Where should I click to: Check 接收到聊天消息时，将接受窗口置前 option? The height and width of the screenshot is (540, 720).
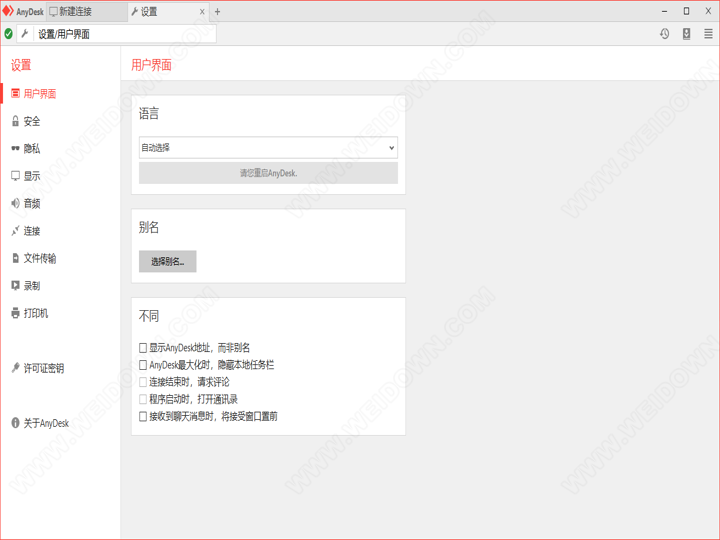pyautogui.click(x=143, y=416)
